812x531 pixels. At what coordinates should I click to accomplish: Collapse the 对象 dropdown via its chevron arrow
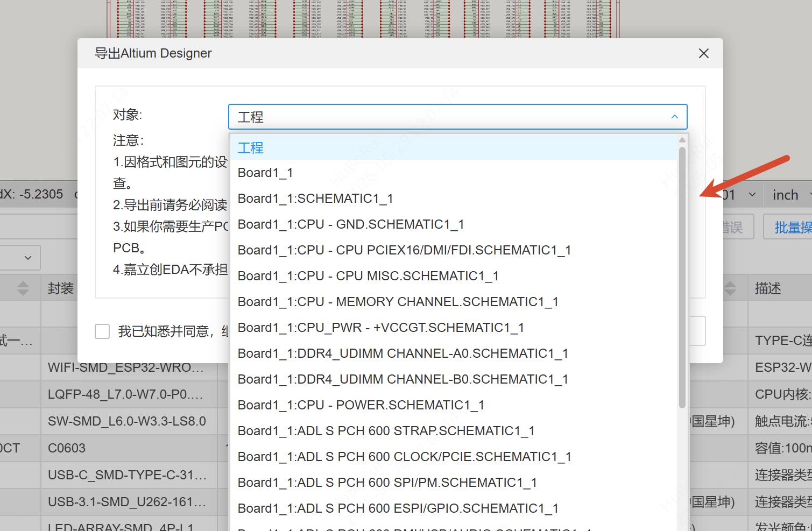tap(674, 117)
